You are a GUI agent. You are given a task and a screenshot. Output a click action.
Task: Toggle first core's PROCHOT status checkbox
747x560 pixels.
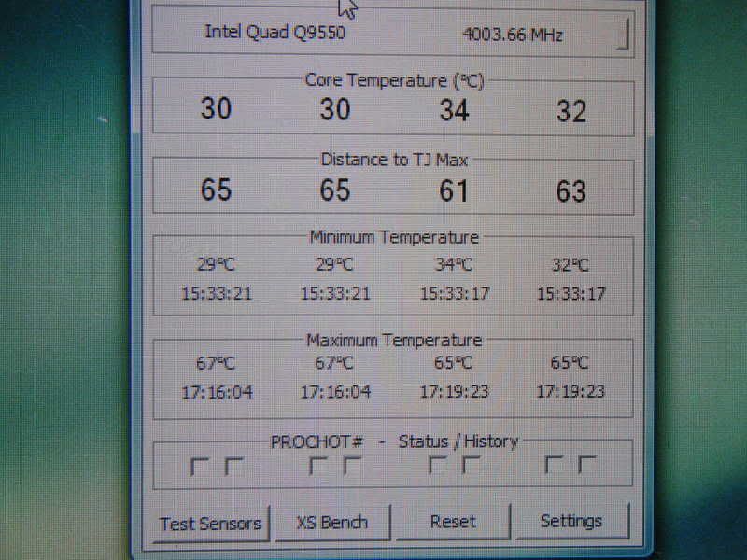click(x=199, y=466)
